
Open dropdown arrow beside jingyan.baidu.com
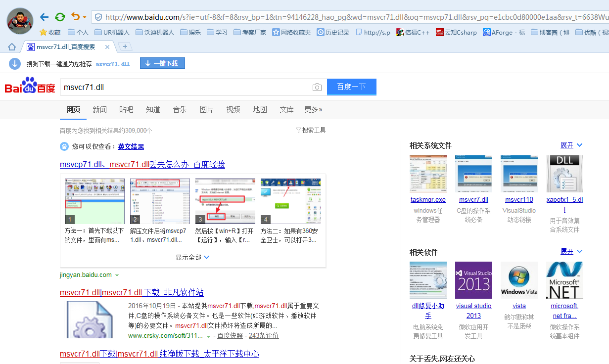[117, 275]
